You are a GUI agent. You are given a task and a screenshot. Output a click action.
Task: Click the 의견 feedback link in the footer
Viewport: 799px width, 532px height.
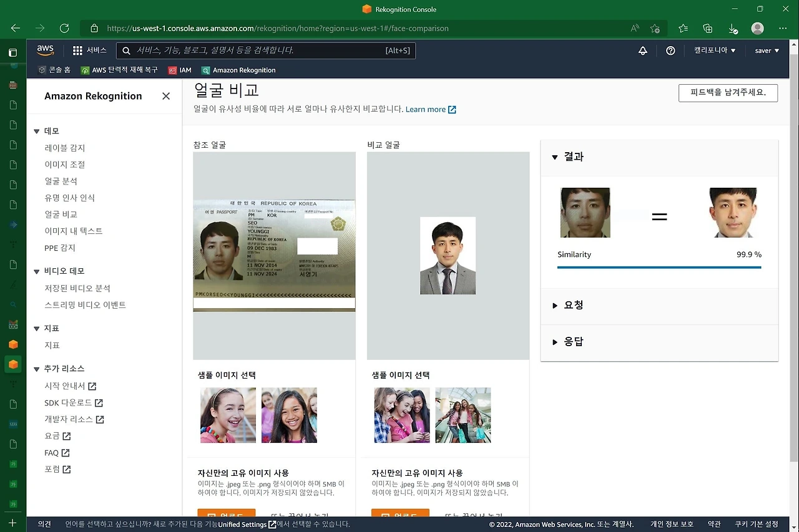pos(44,525)
